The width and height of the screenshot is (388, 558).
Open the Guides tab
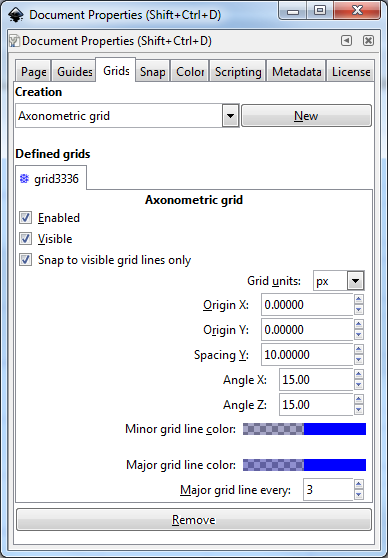pos(74,72)
